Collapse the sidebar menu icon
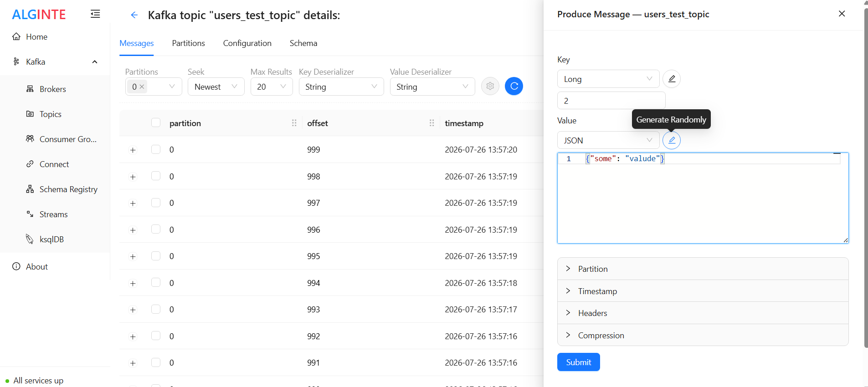This screenshot has width=868, height=387. pos(95,14)
